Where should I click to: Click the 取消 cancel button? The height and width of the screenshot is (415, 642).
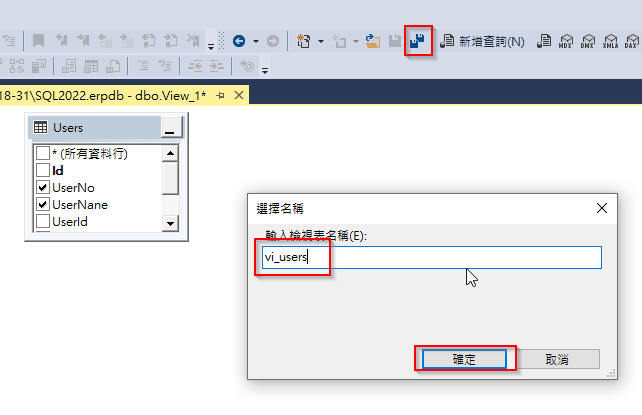[557, 359]
